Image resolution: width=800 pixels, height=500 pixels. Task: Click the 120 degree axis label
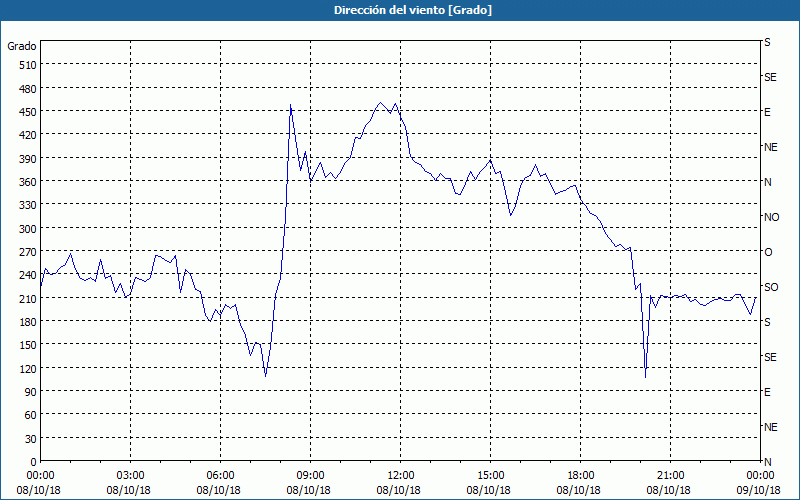point(28,369)
